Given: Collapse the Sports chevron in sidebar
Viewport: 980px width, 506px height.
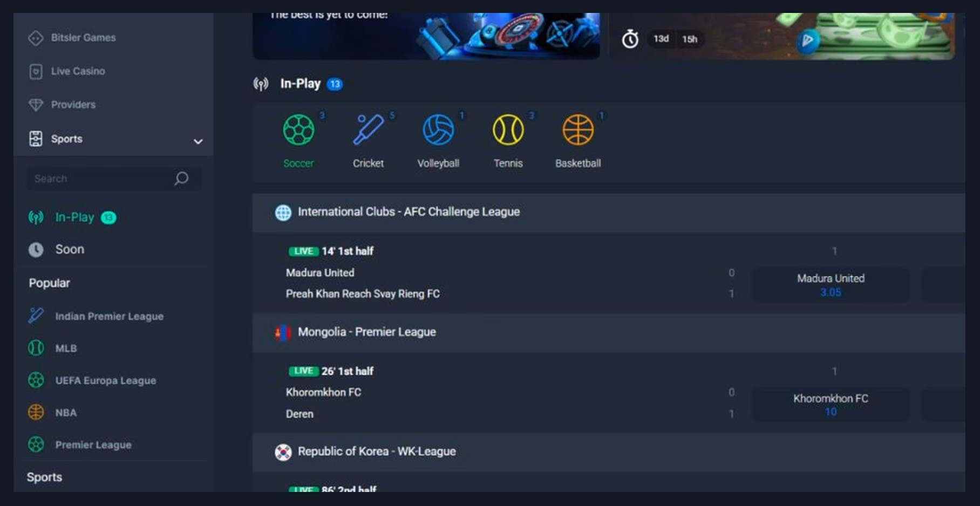Looking at the screenshot, I should pos(198,141).
